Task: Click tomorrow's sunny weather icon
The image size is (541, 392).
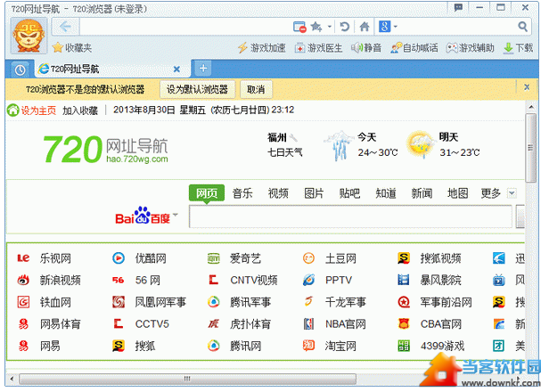Action: click(421, 144)
